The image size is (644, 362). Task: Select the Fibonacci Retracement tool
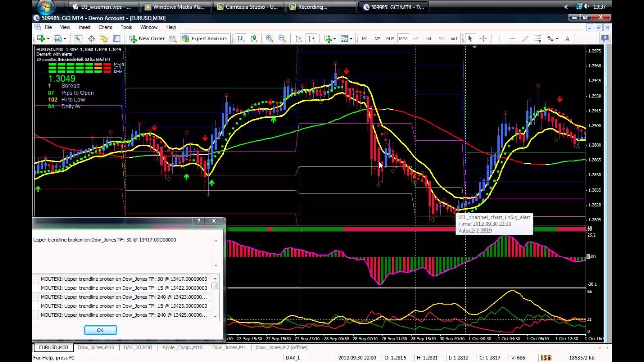click(538, 39)
